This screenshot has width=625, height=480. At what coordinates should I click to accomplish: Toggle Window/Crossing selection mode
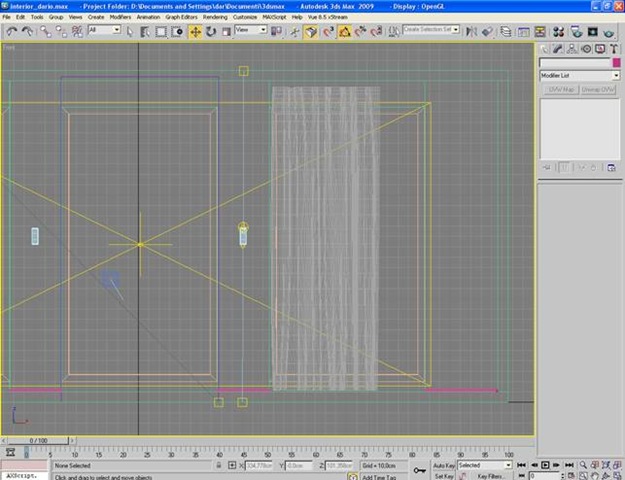[x=177, y=31]
